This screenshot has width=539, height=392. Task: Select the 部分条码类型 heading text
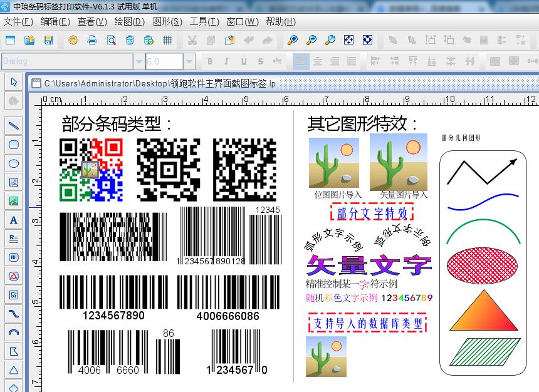click(117, 124)
